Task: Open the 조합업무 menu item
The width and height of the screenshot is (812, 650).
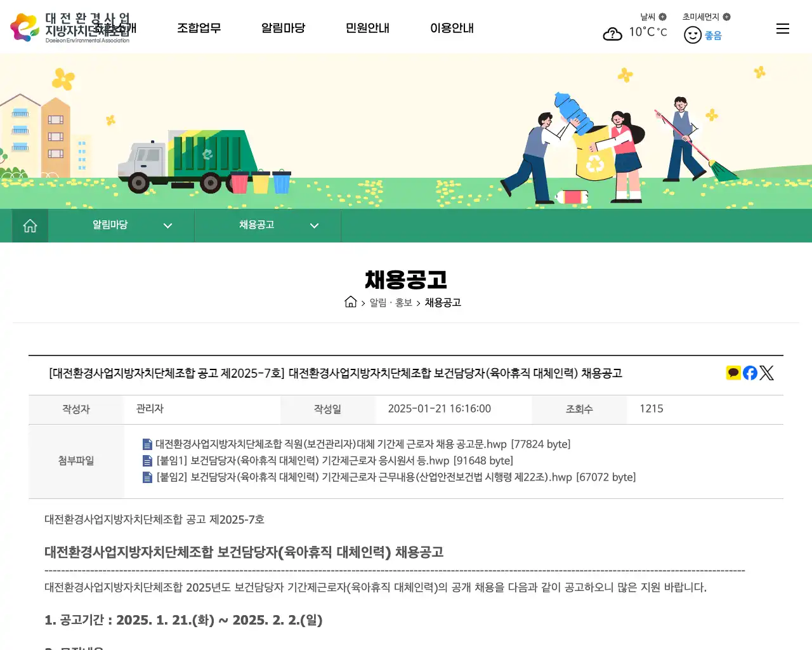Action: pos(199,28)
